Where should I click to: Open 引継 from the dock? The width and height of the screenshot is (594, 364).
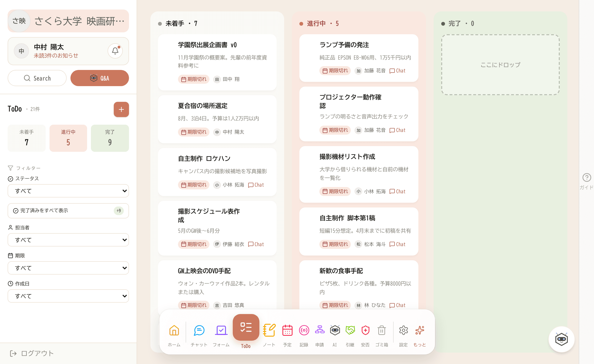(x=350, y=335)
